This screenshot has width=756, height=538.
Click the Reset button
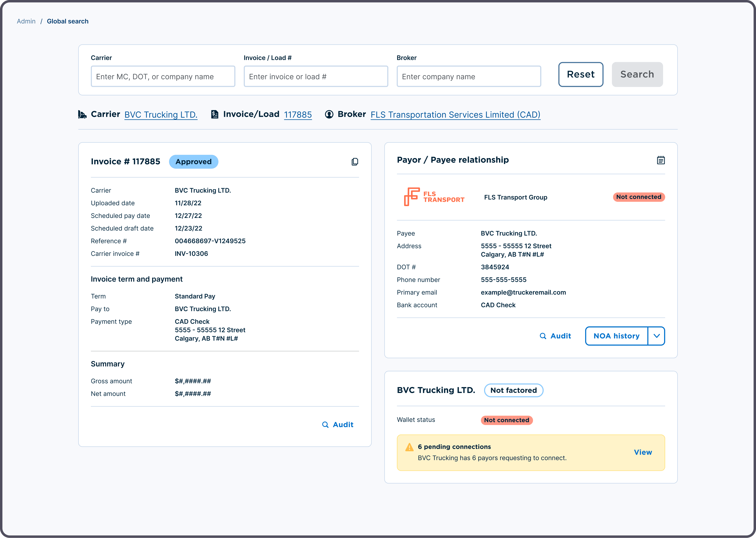point(581,75)
